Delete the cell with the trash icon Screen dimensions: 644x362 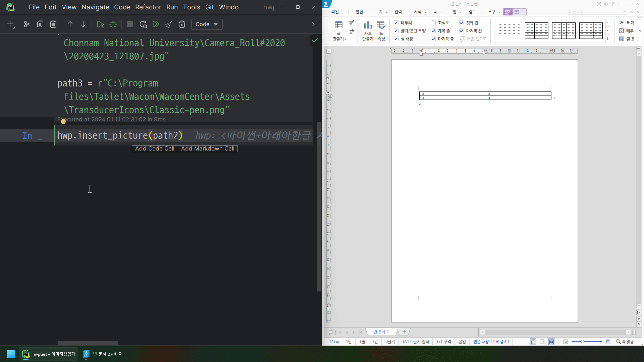182,24
